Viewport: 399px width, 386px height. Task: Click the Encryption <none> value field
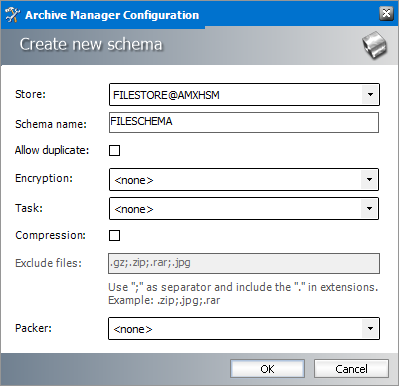click(x=235, y=180)
